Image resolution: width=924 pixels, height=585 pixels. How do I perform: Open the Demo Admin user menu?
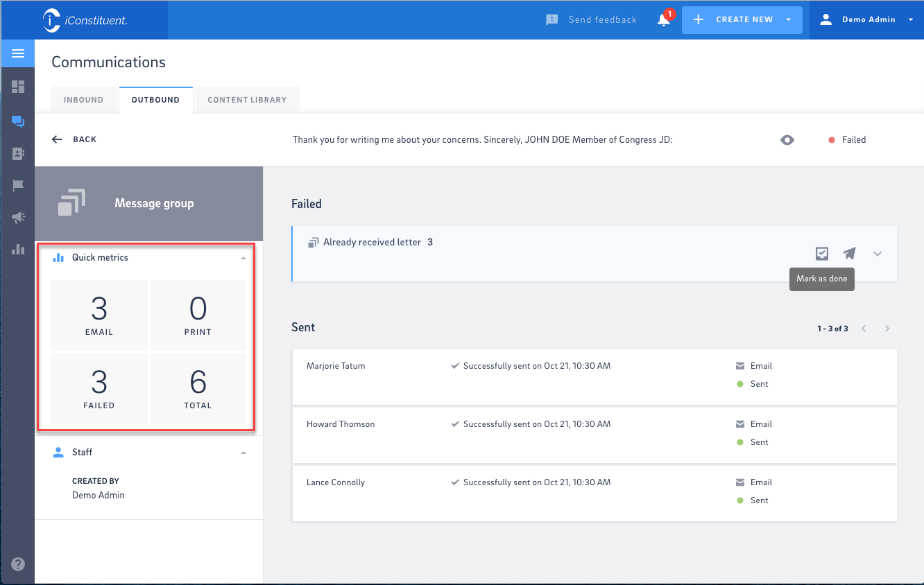click(x=866, y=20)
